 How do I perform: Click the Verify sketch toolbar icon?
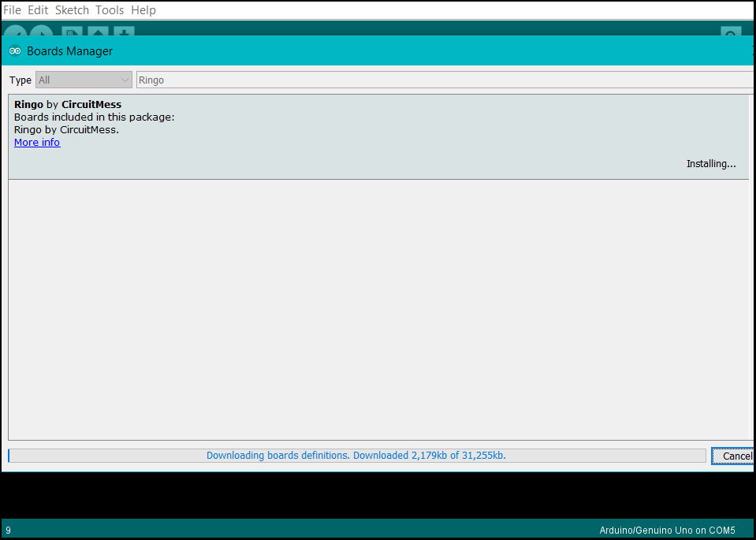click(x=16, y=31)
